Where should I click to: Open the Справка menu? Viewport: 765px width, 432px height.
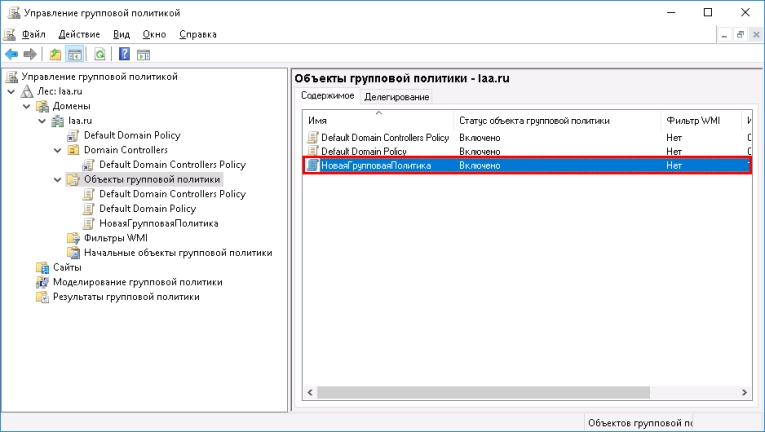point(197,34)
